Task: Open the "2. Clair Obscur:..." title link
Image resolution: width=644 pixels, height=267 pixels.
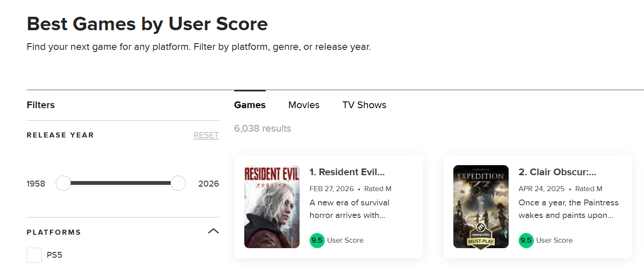Action: [x=557, y=172]
